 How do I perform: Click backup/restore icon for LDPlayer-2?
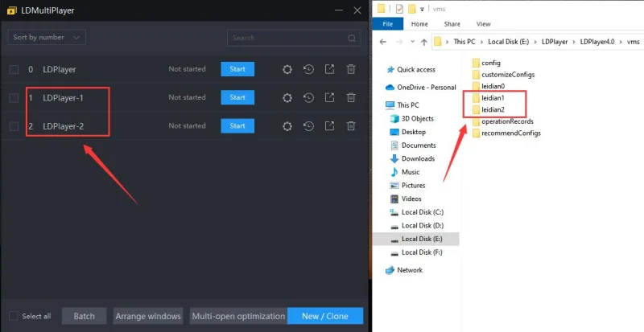(x=308, y=126)
